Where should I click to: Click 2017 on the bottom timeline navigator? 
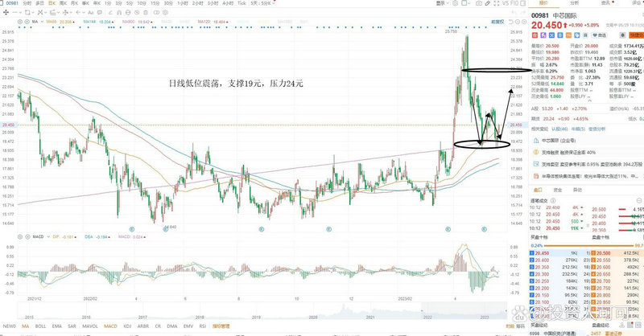[x=142, y=318]
